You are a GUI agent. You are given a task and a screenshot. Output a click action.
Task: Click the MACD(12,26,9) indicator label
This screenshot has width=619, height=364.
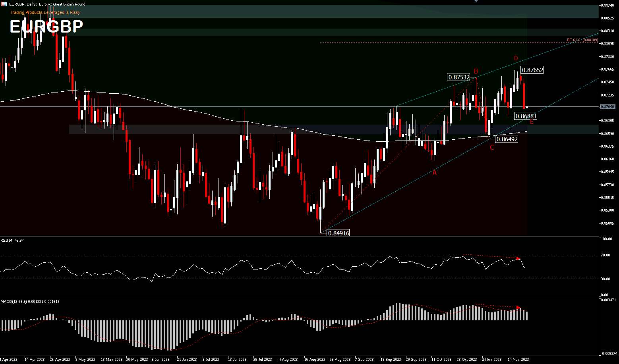(x=30, y=302)
